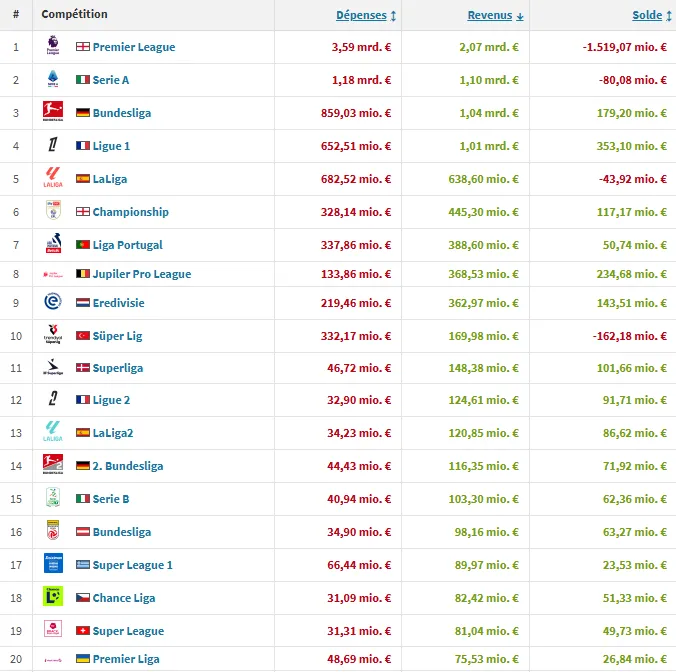The height and width of the screenshot is (672, 676).
Task: Click the 2. Bundesliga logo icon
Action: [x=53, y=465]
